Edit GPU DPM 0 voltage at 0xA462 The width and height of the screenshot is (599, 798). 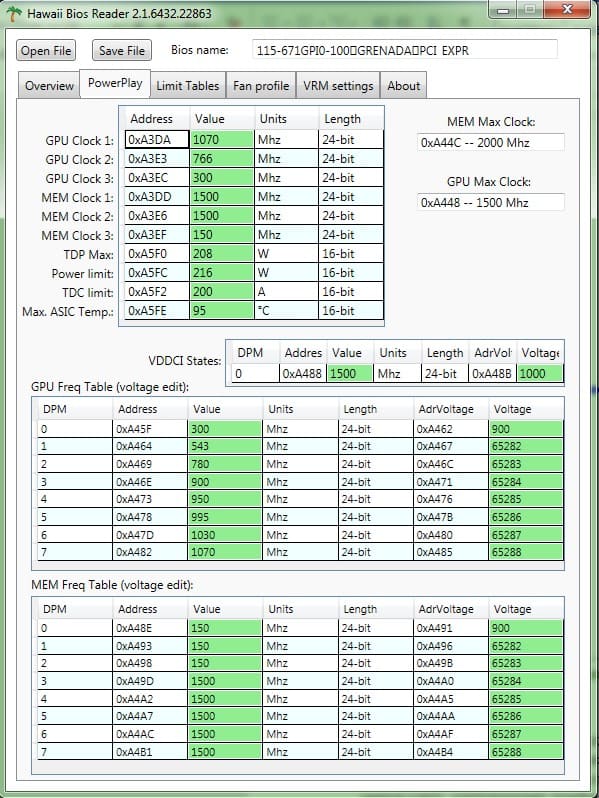point(526,429)
